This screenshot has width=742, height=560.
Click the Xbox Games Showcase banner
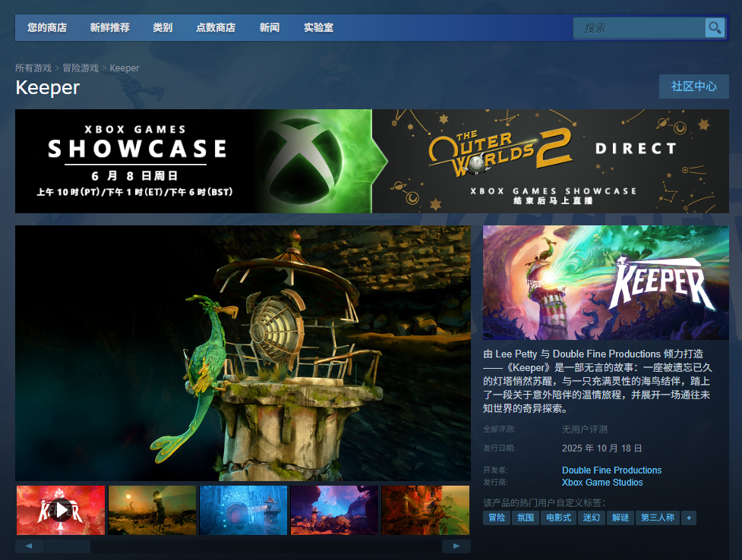tap(371, 161)
